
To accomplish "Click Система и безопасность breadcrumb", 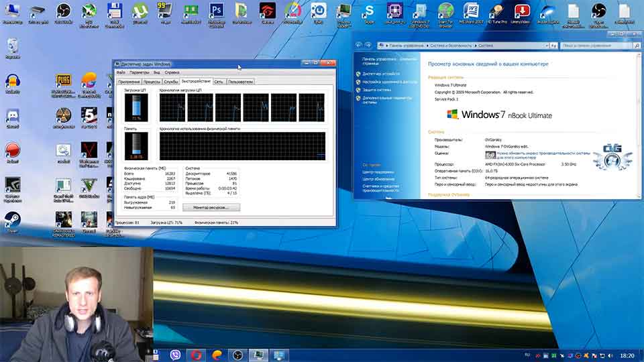I will point(451,46).
